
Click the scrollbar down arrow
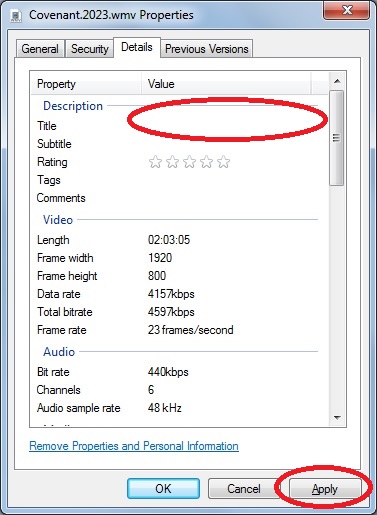pos(337,417)
